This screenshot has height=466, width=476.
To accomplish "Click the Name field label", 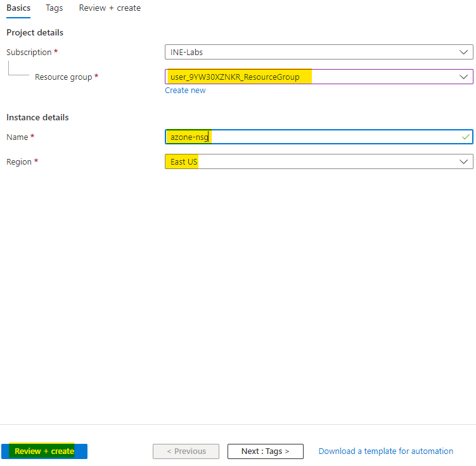I will click(17, 137).
